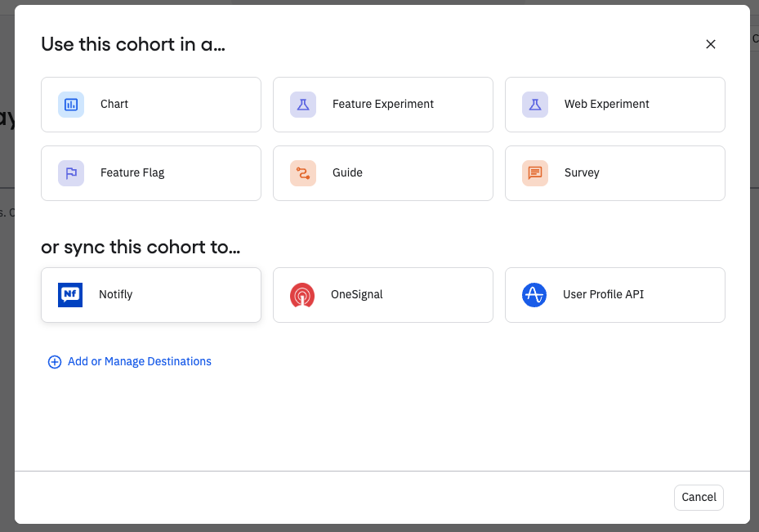Cancel the cohort dialog
759x532 pixels.
pyautogui.click(x=699, y=498)
